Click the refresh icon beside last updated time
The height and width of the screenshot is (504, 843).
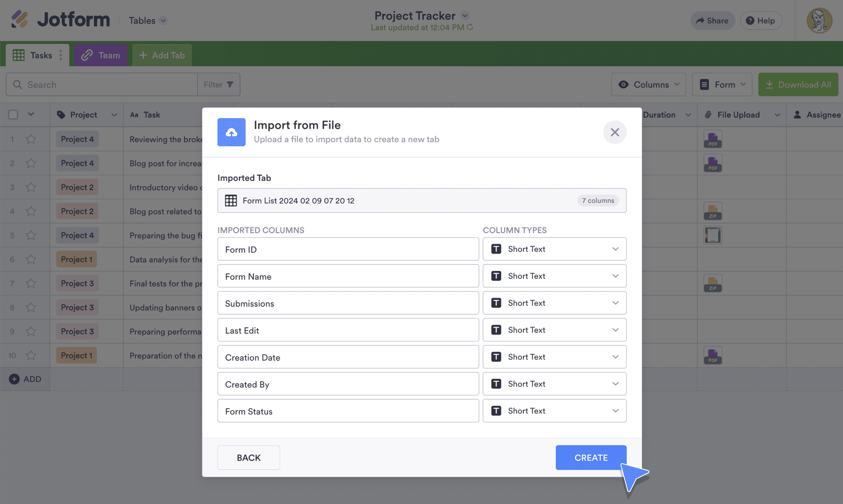point(470,27)
